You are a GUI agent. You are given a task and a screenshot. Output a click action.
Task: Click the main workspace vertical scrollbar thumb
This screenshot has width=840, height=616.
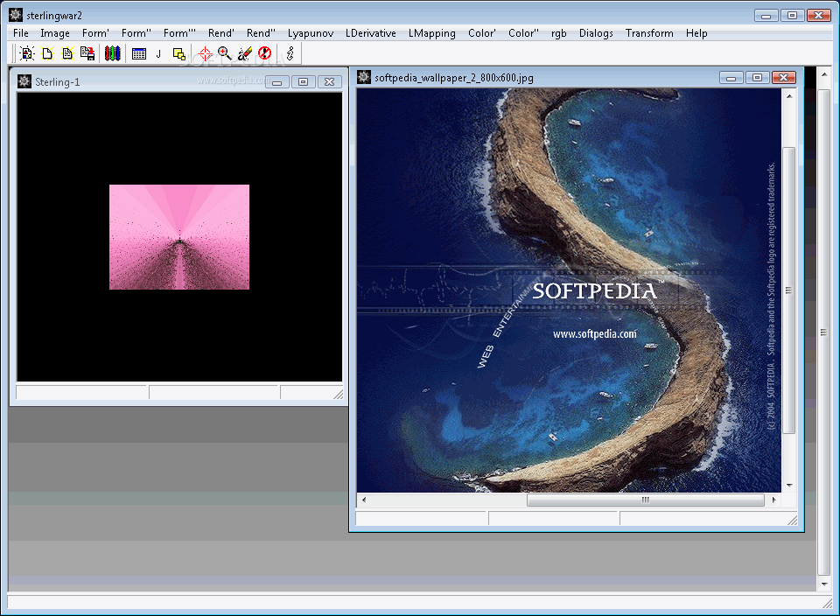824,332
